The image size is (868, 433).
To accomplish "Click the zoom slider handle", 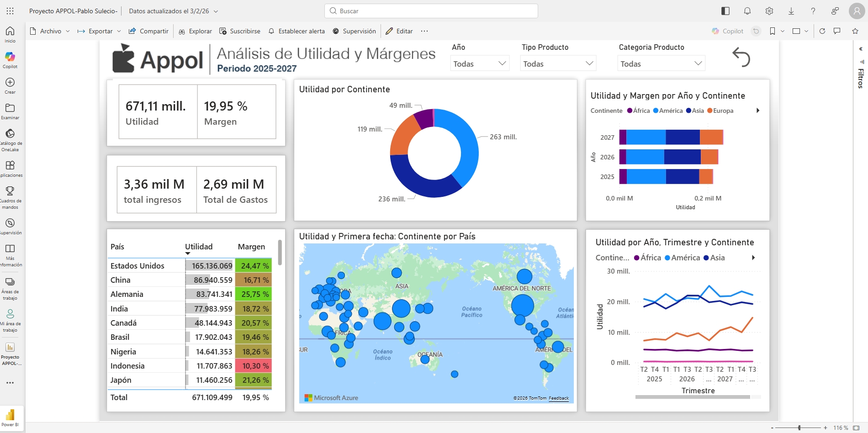I will click(799, 428).
